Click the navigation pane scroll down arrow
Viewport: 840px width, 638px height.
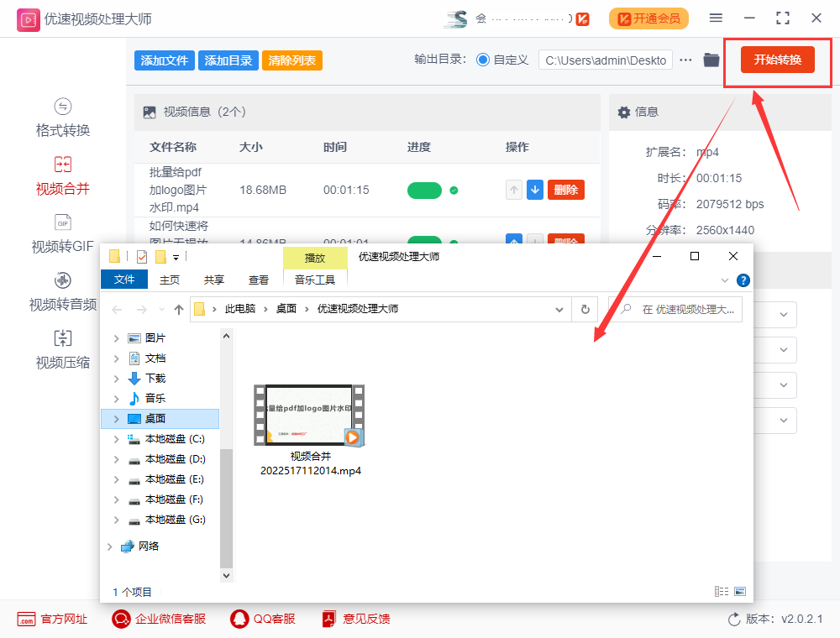[226, 575]
